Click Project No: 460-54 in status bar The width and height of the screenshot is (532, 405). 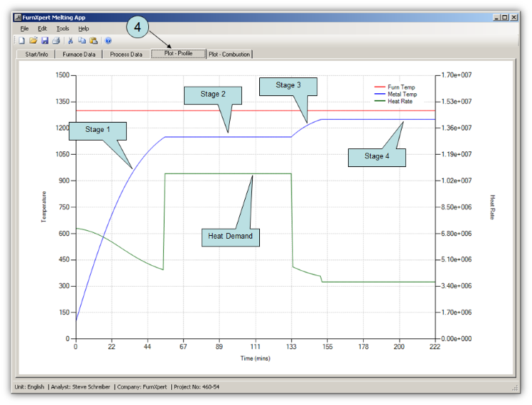coord(196,386)
